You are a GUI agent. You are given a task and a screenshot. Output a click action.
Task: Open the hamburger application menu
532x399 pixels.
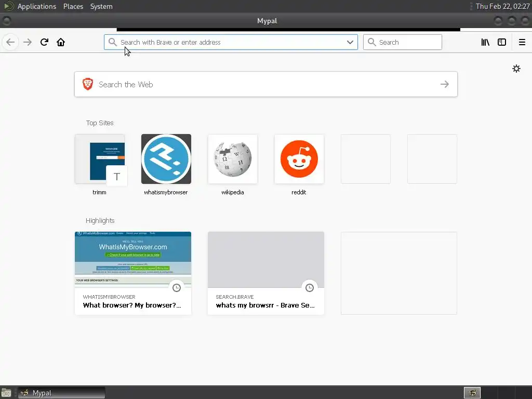click(x=522, y=42)
